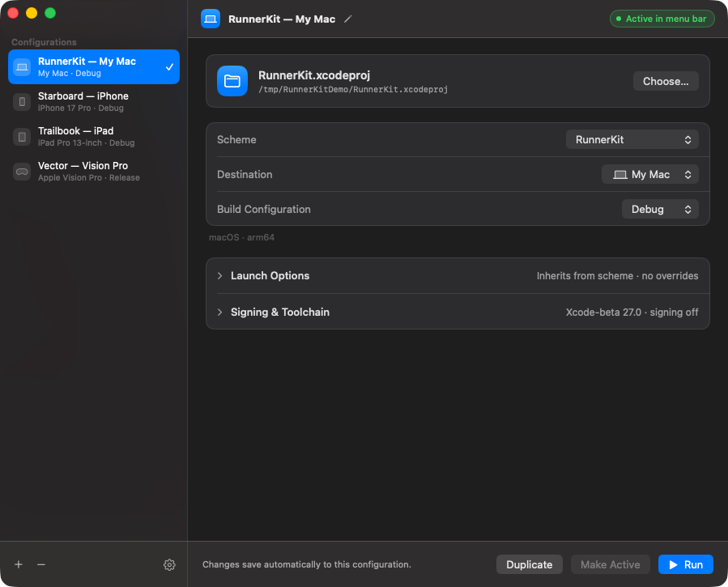Add a new configuration with the plus icon

pyautogui.click(x=19, y=564)
